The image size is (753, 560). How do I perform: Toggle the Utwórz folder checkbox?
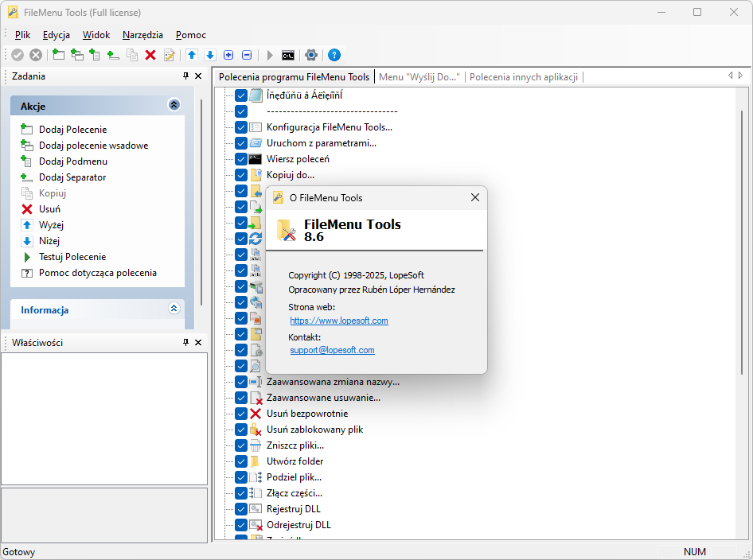[241, 461]
